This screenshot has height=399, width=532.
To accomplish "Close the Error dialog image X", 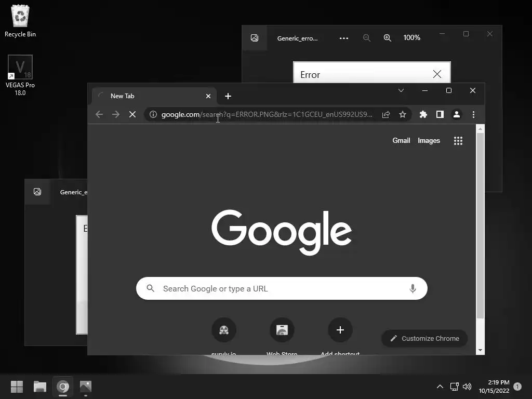I will 437,74.
